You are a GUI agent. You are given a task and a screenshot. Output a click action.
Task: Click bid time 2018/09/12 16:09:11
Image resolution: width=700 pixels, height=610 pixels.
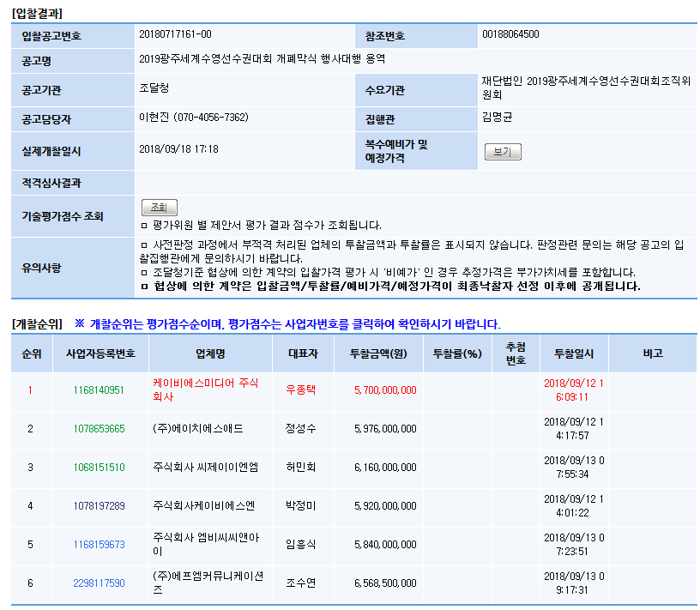574,390
